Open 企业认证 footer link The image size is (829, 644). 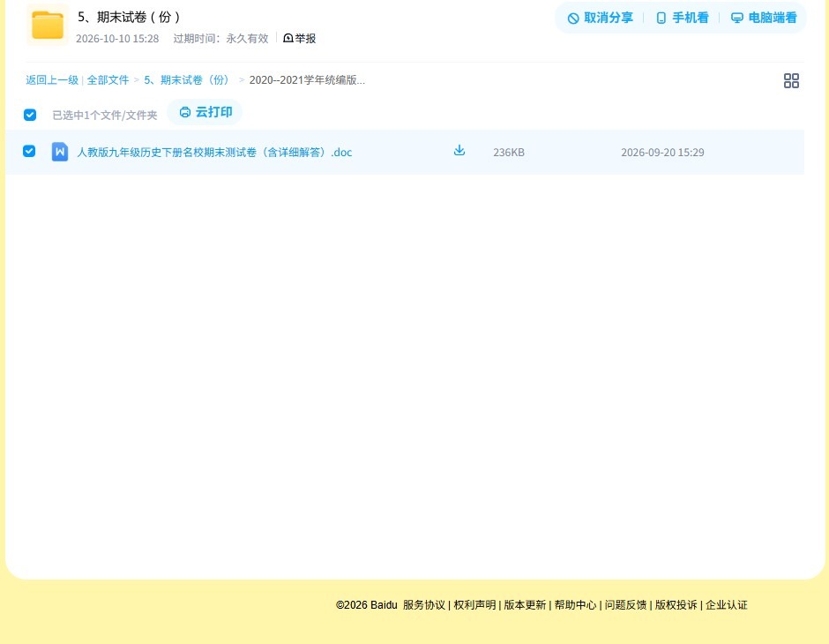tap(727, 605)
